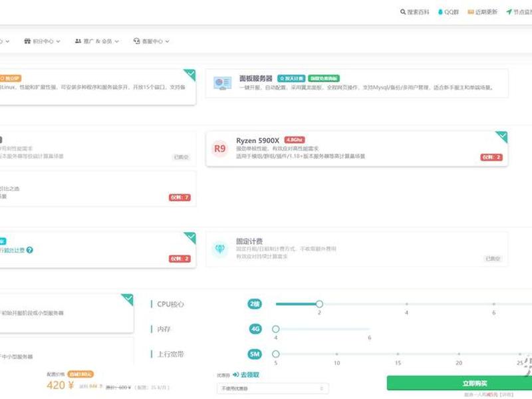The height and width of the screenshot is (399, 532).
Task: Choose the 固定计费 billing card
Action: tap(356, 249)
